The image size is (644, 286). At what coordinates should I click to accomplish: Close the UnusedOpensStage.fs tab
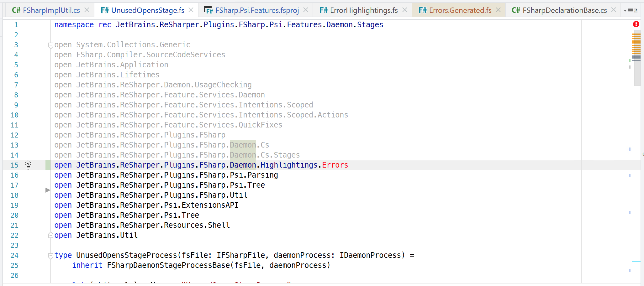pyautogui.click(x=191, y=10)
